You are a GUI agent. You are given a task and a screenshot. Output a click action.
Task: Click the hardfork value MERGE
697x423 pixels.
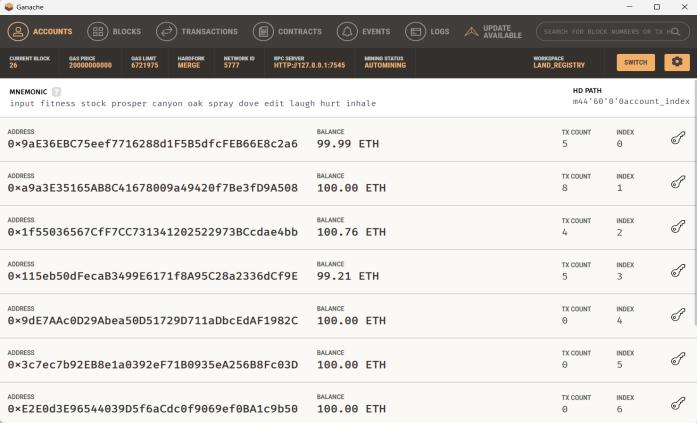(x=189, y=65)
